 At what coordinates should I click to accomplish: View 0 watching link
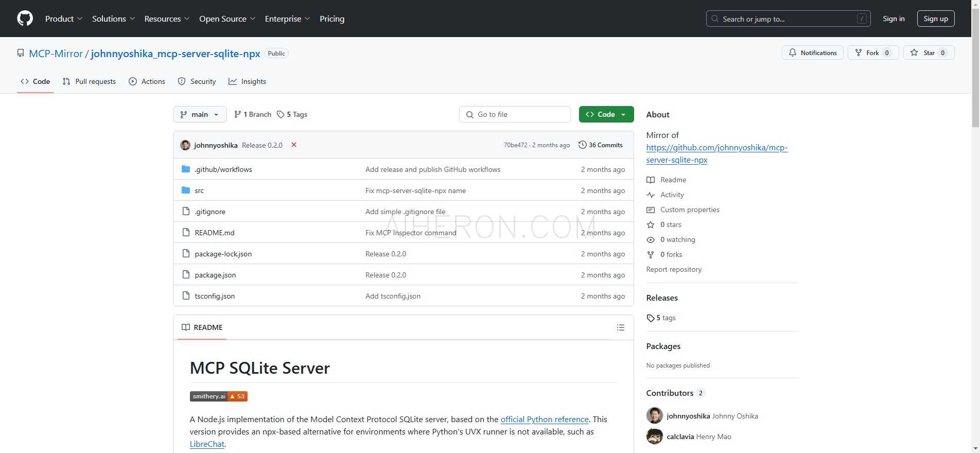coord(671,239)
